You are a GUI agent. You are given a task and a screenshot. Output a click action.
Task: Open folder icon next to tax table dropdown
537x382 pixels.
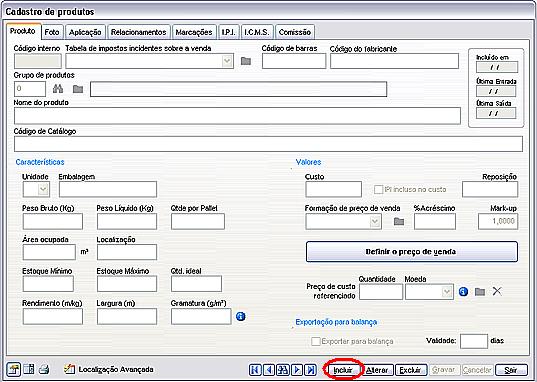246,61
